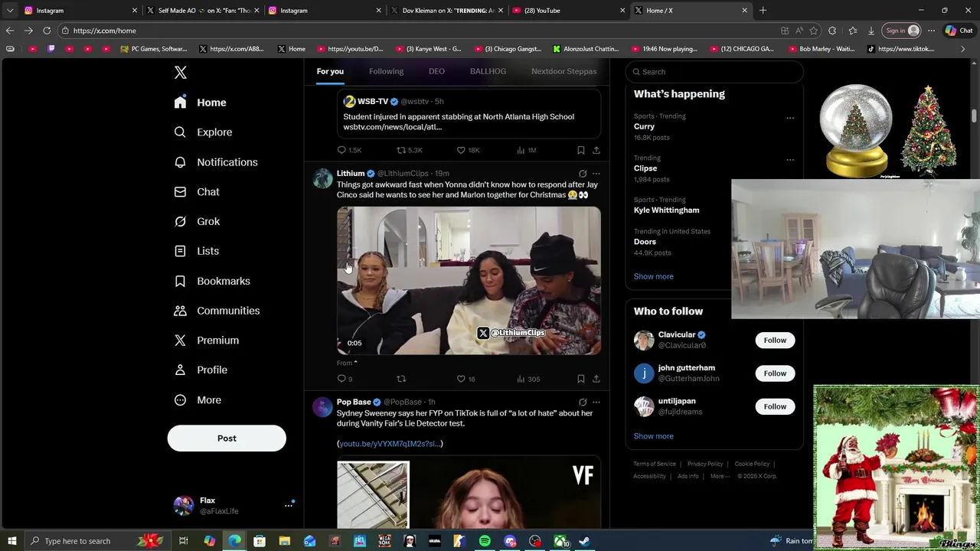Viewport: 980px width, 551px height.
Task: Click the browser Sign in button
Action: click(x=901, y=31)
